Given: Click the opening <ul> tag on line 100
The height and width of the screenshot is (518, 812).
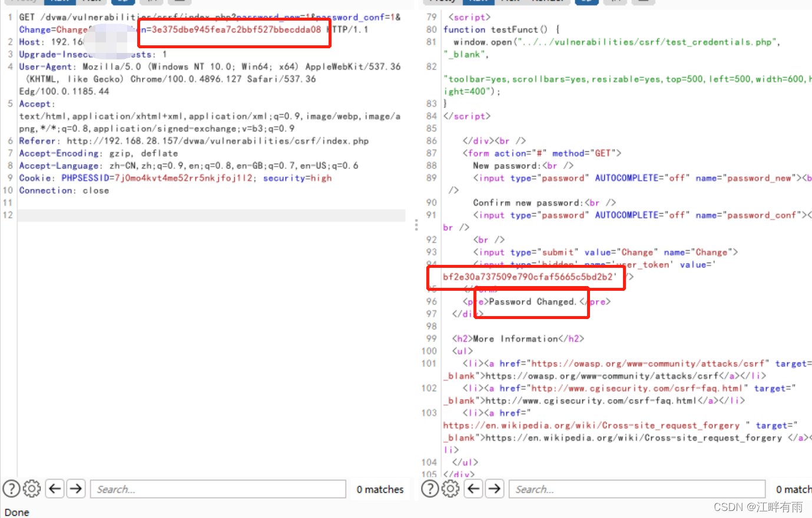Looking at the screenshot, I should coord(462,351).
